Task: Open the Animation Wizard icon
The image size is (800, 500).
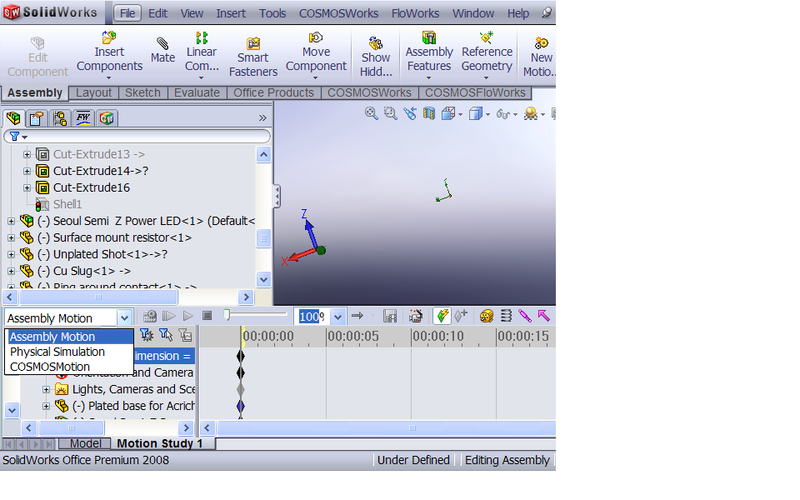Action: (x=416, y=316)
